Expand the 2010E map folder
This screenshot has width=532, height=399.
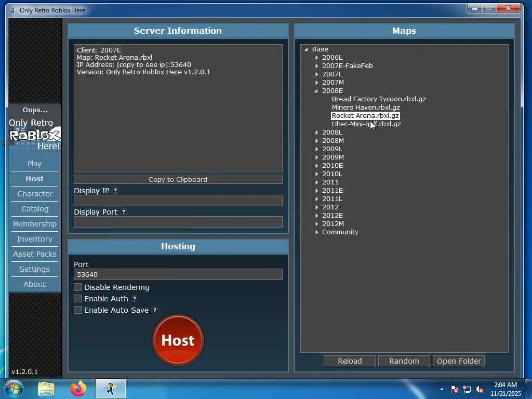point(316,166)
